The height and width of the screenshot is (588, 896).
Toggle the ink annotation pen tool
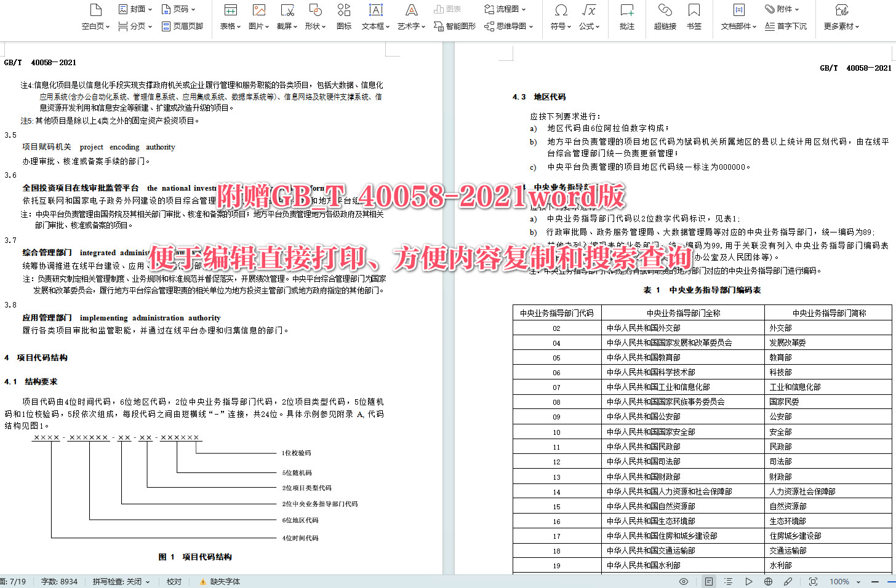tap(787, 581)
